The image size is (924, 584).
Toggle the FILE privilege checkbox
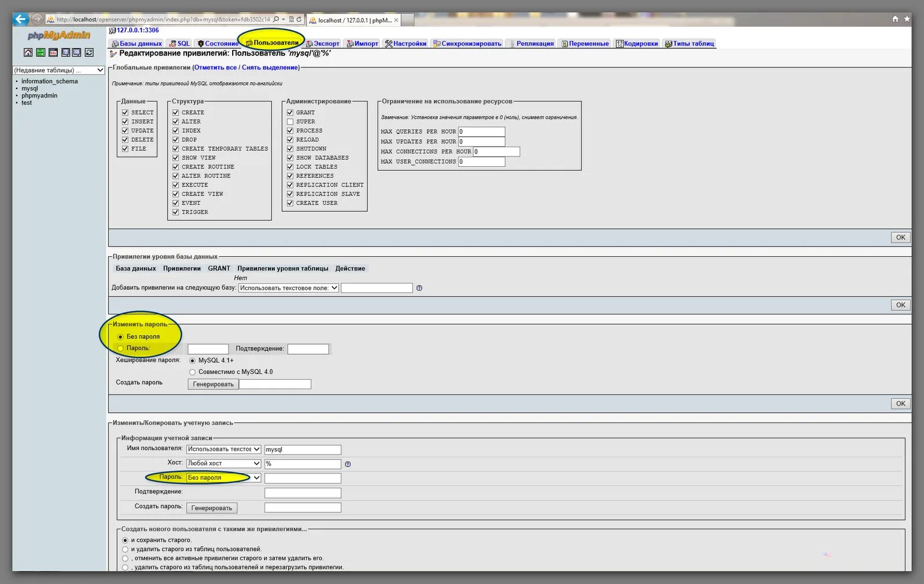(125, 149)
